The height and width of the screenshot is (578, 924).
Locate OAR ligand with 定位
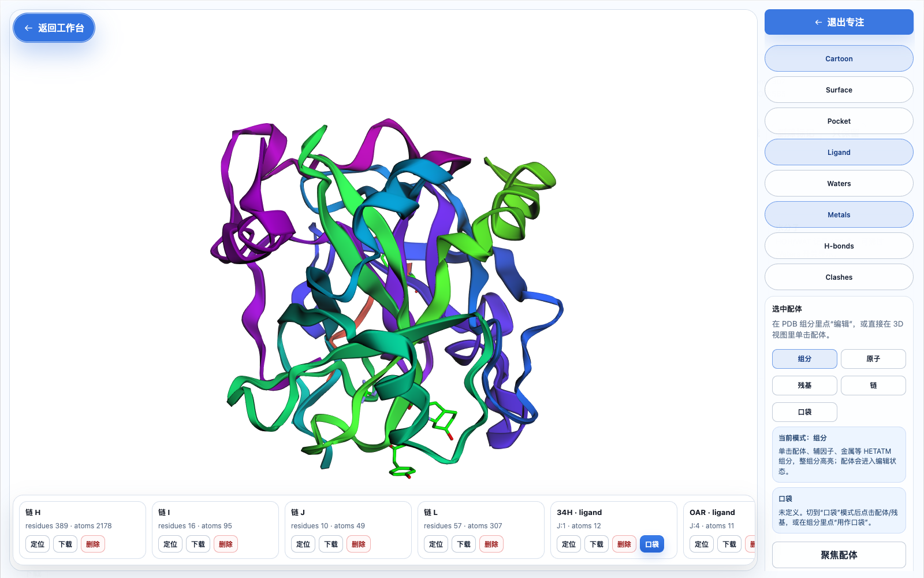[x=702, y=544]
